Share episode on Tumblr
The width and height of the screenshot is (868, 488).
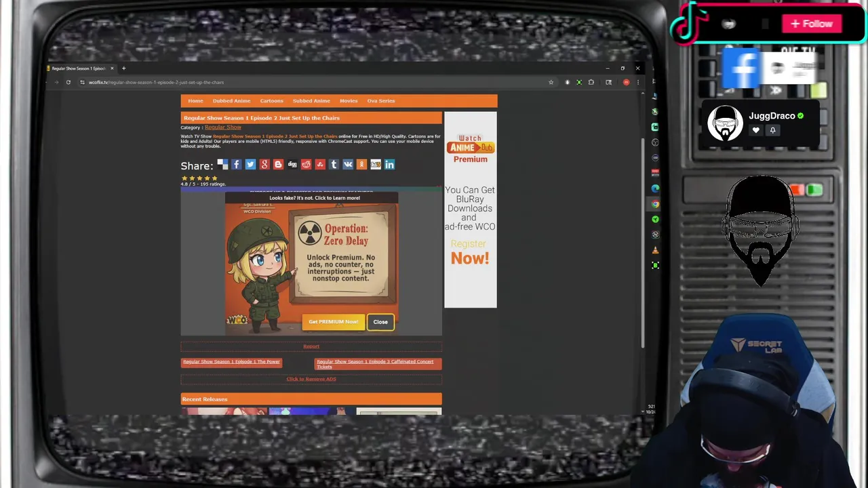[334, 165]
